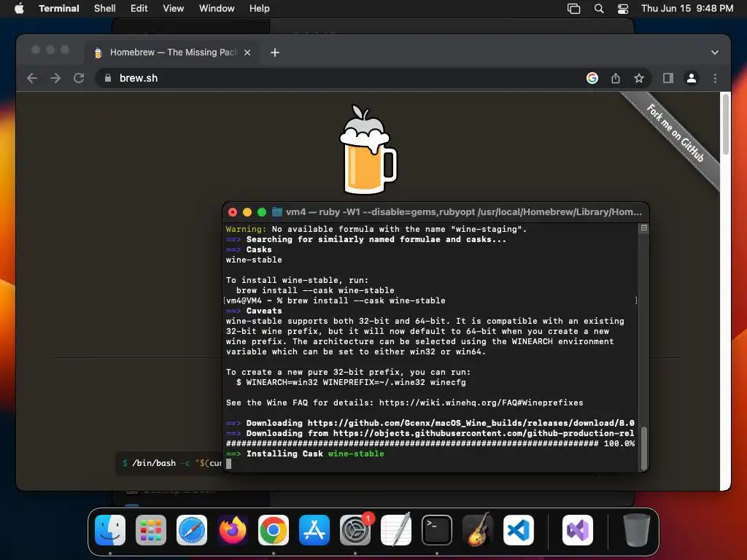The width and height of the screenshot is (747, 560).
Task: Open App Store from the Dock
Action: tap(314, 530)
